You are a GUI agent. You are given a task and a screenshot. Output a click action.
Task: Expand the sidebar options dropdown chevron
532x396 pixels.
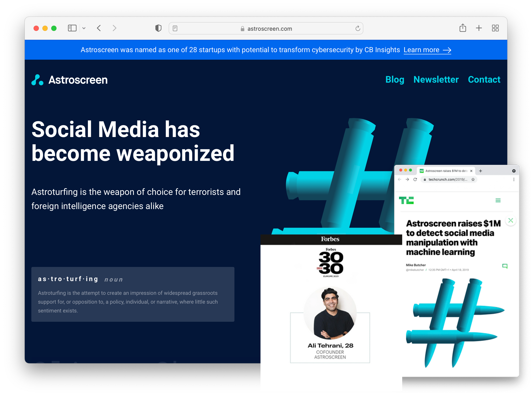84,28
